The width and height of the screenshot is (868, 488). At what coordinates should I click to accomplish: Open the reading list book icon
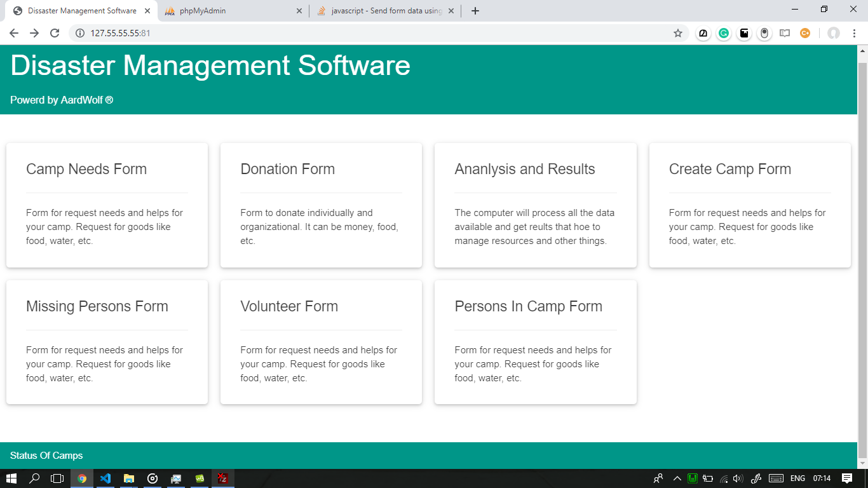pyautogui.click(x=784, y=32)
